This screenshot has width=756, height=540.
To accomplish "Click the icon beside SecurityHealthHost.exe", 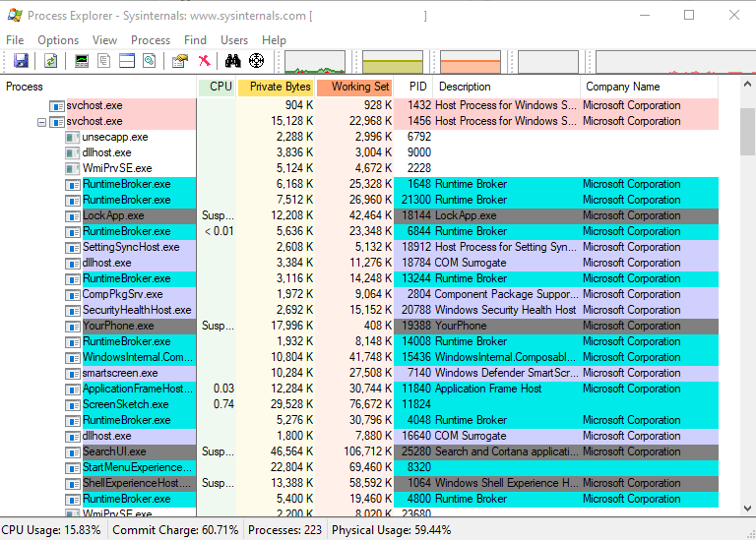I will tap(73, 310).
